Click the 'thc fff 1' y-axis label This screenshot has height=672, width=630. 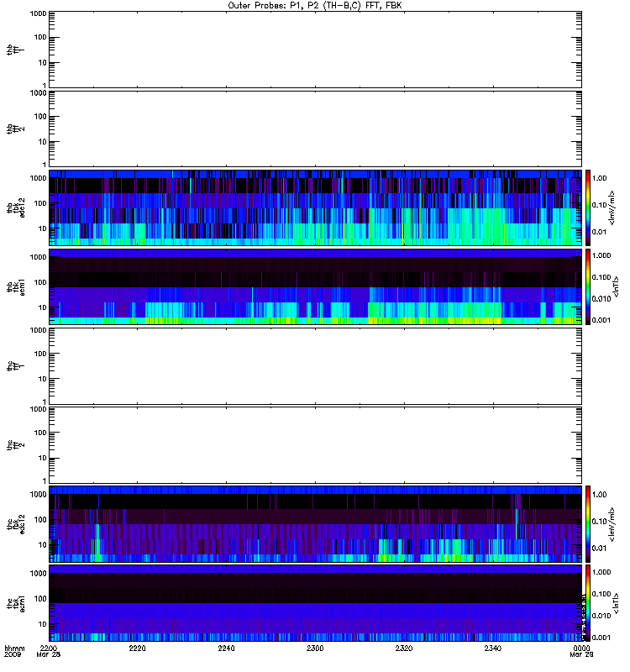tap(15, 366)
